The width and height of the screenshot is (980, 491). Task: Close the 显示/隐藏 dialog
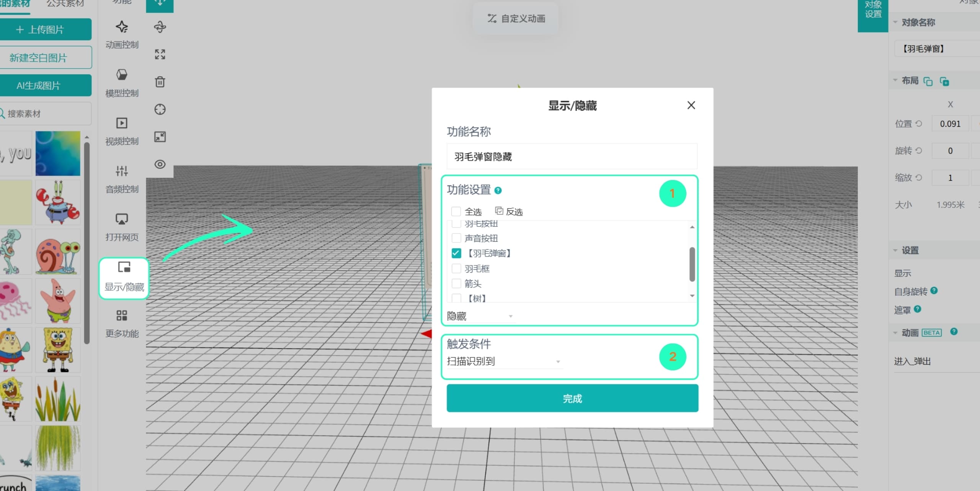[691, 105]
